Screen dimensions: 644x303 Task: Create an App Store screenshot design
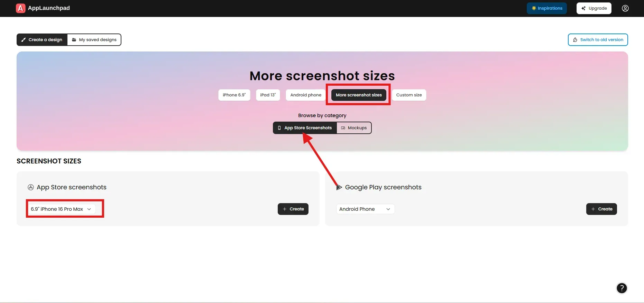tap(293, 209)
